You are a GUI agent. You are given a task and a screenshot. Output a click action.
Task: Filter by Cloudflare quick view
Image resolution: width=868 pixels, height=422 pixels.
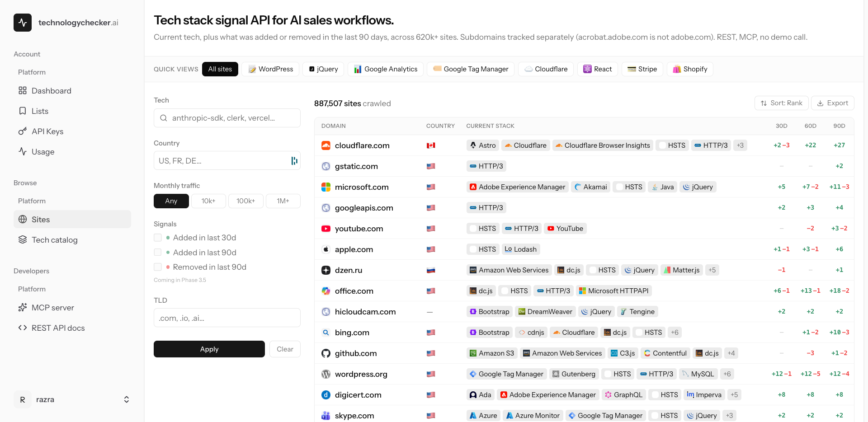click(546, 69)
